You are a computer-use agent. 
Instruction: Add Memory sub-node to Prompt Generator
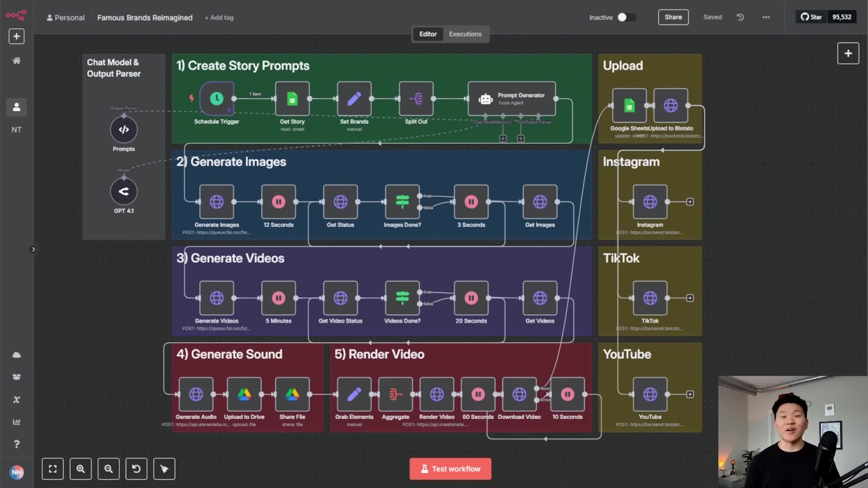pyautogui.click(x=502, y=138)
